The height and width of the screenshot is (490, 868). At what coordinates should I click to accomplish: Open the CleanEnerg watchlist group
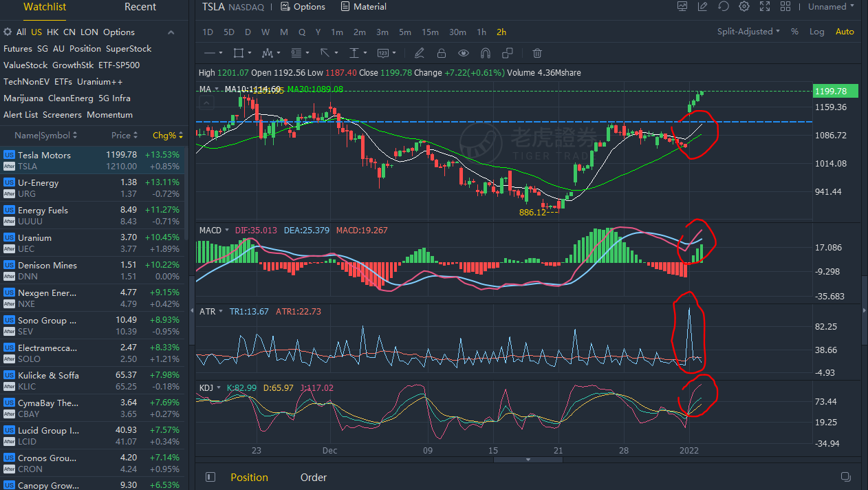click(x=69, y=98)
